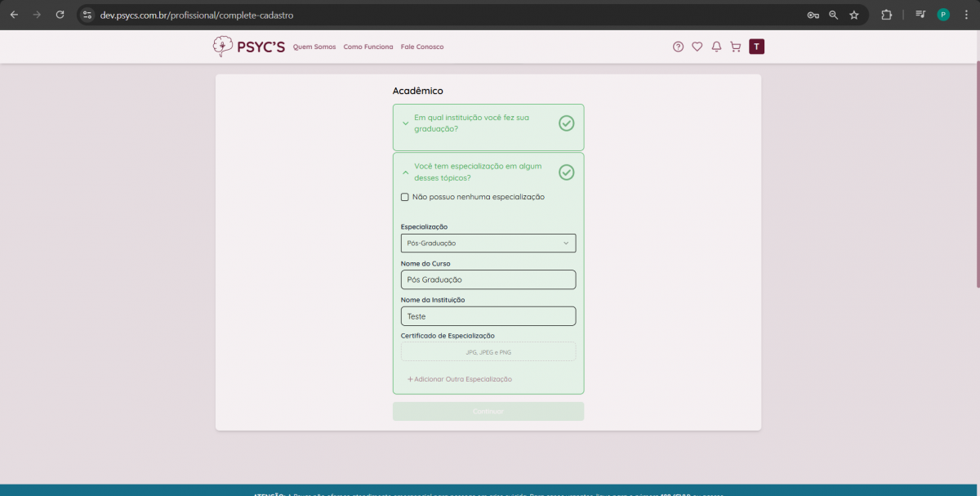This screenshot has height=496, width=980.
Task: Reload the page
Action: tap(60, 15)
